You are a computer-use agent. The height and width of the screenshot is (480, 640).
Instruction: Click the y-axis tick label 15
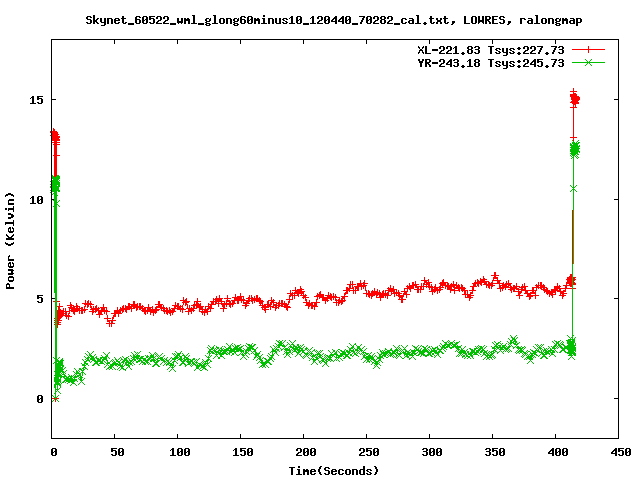point(36,100)
